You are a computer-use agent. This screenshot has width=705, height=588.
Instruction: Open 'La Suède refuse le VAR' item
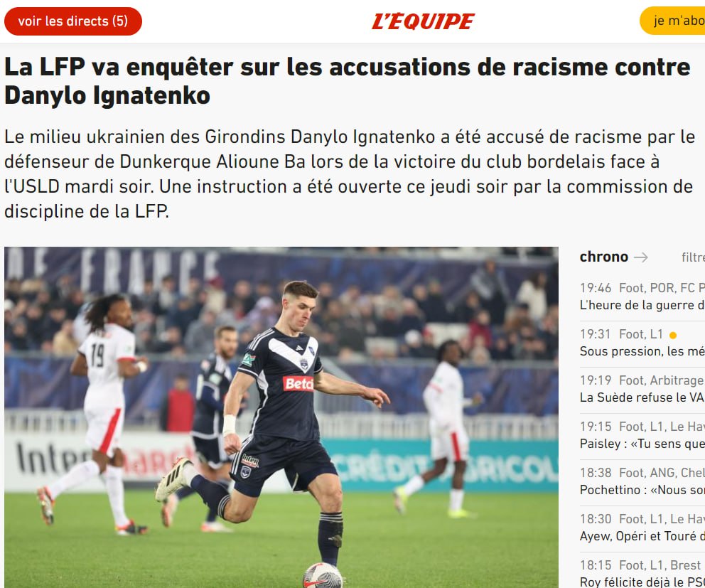click(642, 397)
